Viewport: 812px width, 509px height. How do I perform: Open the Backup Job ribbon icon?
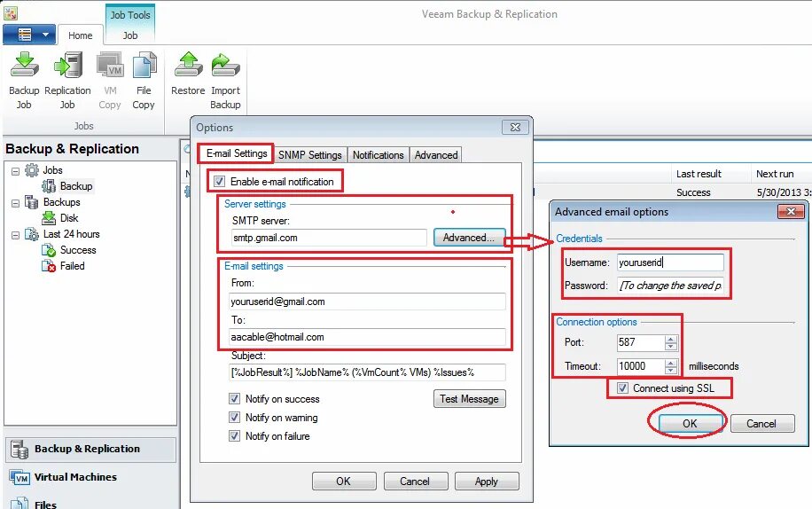24,65
